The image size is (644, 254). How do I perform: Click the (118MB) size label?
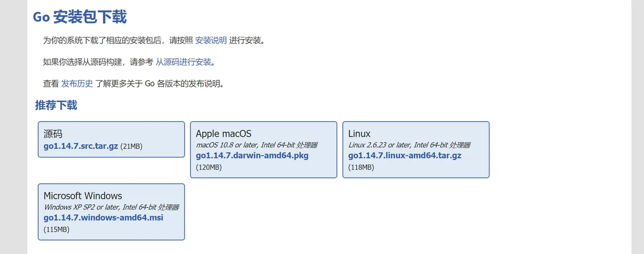tap(361, 167)
